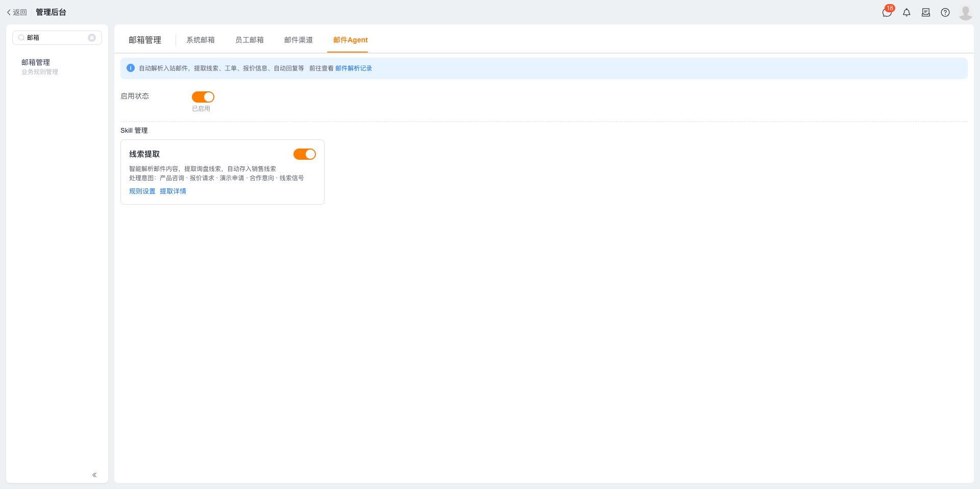Collapse the sidebar with double chevron

tap(94, 475)
